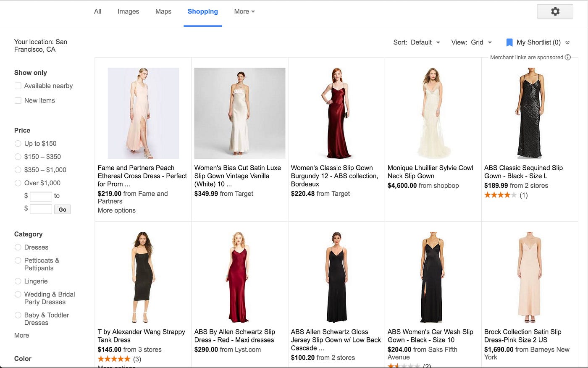Click star rating on ABS Classic Sequined Gown
Image resolution: width=588 pixels, height=368 pixels.
tap(501, 195)
